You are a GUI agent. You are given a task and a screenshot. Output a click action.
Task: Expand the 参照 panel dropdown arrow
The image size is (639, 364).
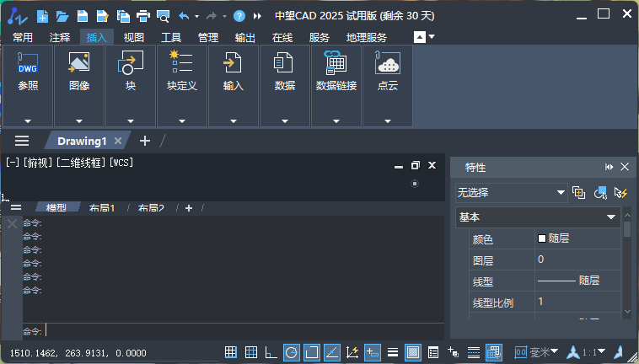pyautogui.click(x=28, y=121)
